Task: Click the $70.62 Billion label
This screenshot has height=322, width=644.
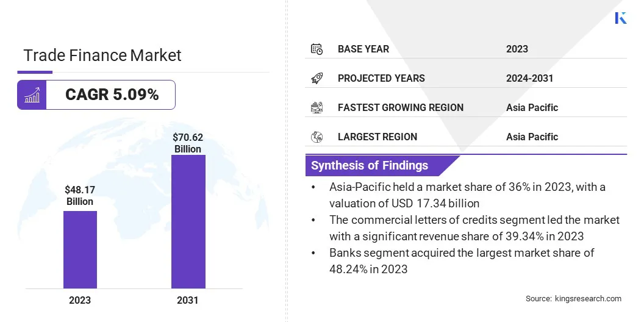Action: point(187,144)
